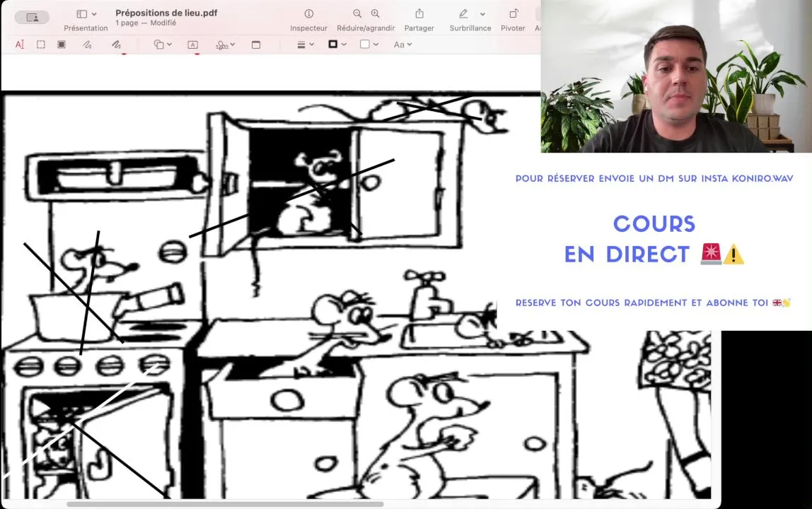Screen dimensions: 812x509
Task: Zoom out with the minus magnifier
Action: 357,13
